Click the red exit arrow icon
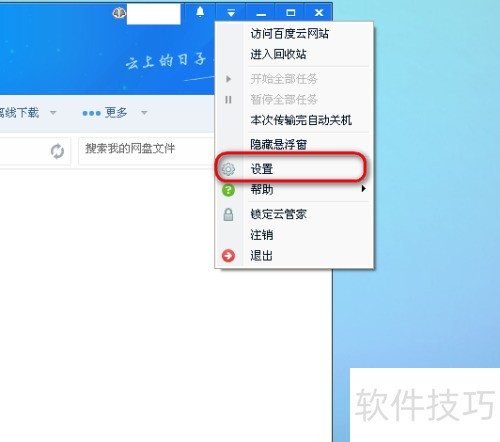500x442 pixels. point(228,256)
